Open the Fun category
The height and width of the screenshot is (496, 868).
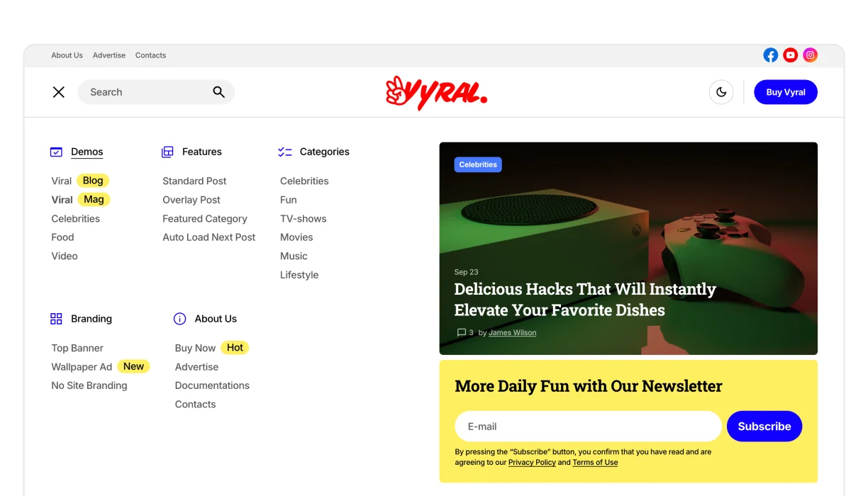[289, 200]
